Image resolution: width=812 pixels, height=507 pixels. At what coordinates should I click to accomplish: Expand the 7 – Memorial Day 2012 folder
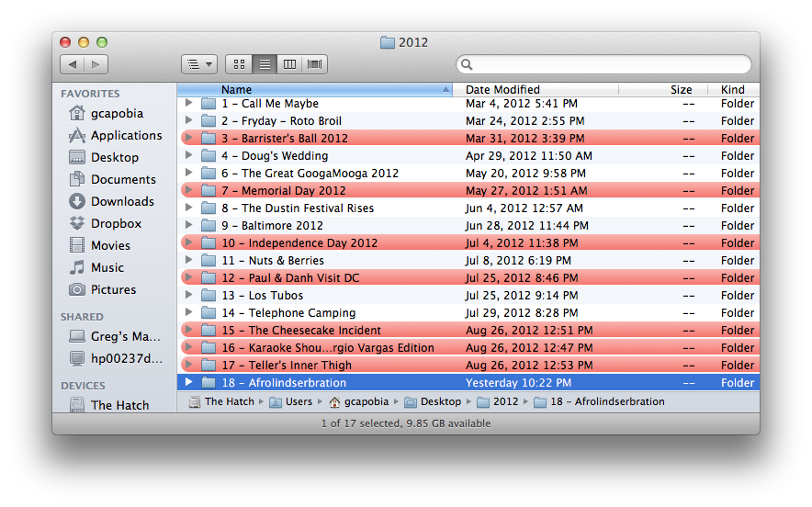(189, 190)
